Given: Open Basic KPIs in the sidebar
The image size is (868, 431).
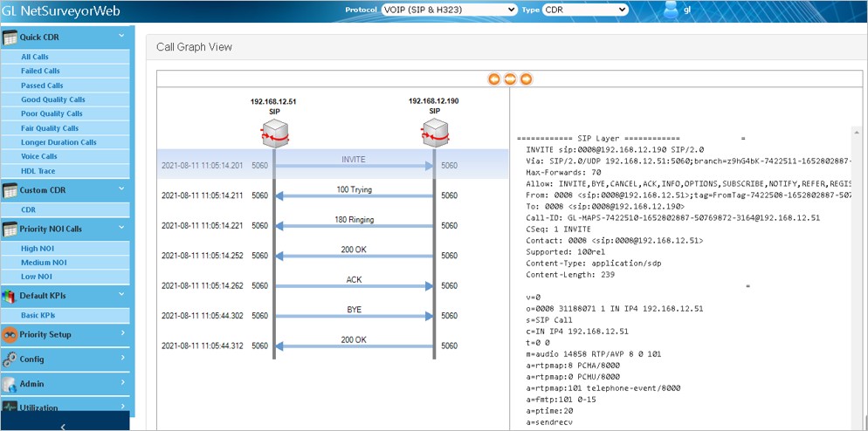Looking at the screenshot, I should click(x=65, y=315).
